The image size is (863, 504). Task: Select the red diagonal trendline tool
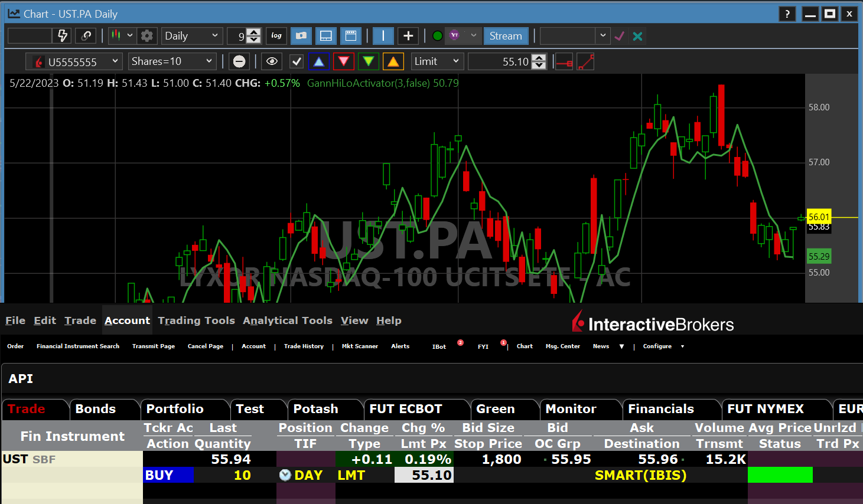coord(585,61)
